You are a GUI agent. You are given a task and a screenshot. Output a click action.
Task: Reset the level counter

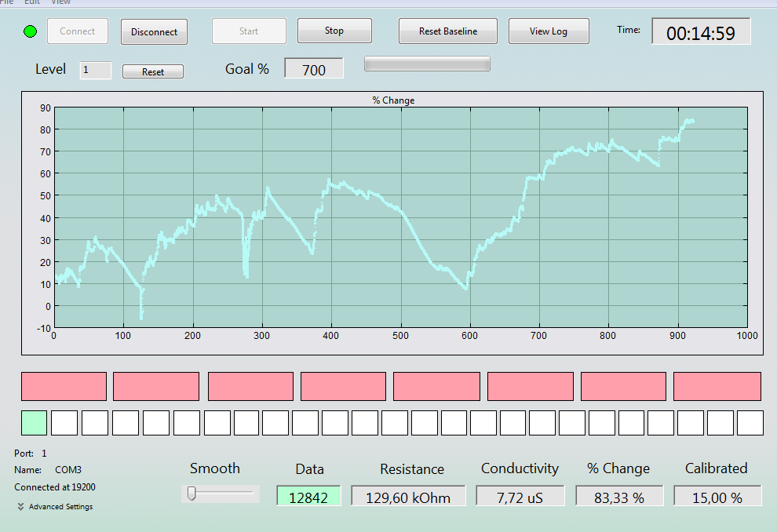tap(152, 72)
